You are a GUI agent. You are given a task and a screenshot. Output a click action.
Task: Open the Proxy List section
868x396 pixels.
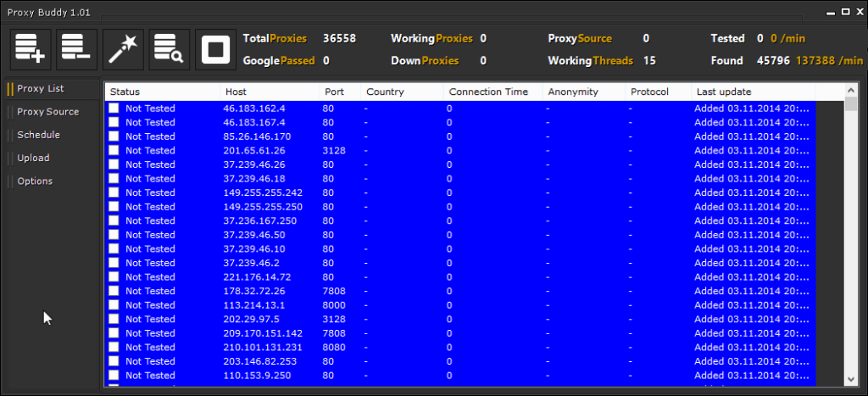click(x=41, y=89)
